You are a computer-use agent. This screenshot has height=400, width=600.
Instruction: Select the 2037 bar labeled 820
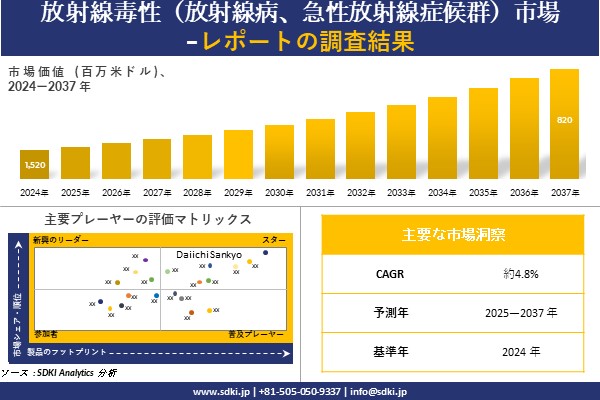tap(564, 124)
